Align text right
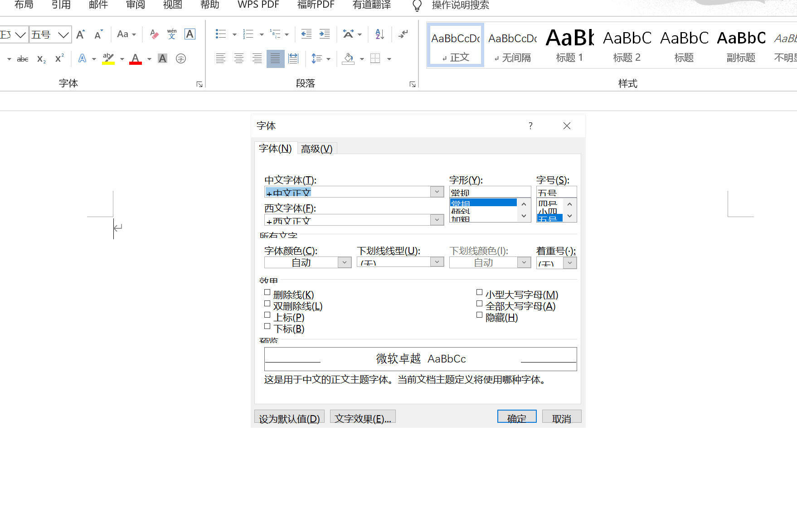 pyautogui.click(x=257, y=58)
